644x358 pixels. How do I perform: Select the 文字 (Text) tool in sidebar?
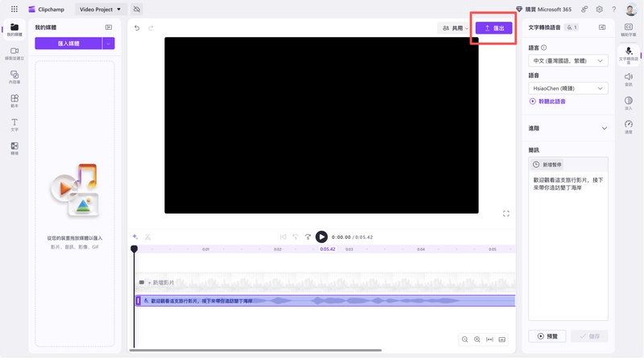click(14, 125)
